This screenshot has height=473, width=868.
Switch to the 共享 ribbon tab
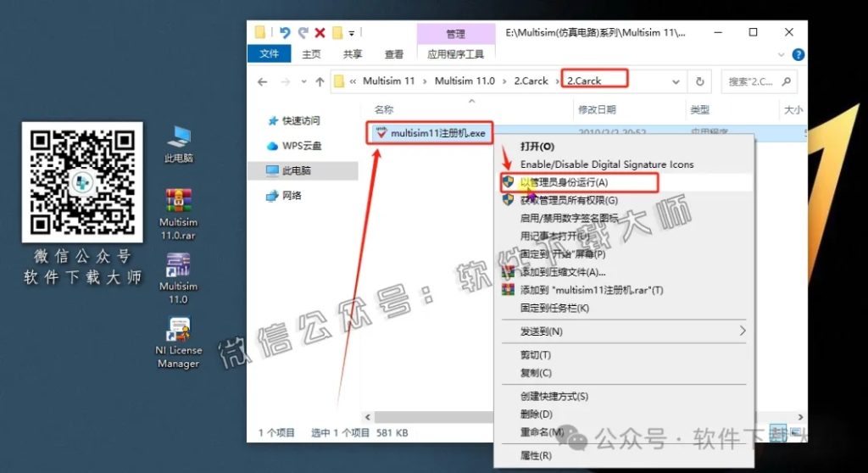pos(352,53)
